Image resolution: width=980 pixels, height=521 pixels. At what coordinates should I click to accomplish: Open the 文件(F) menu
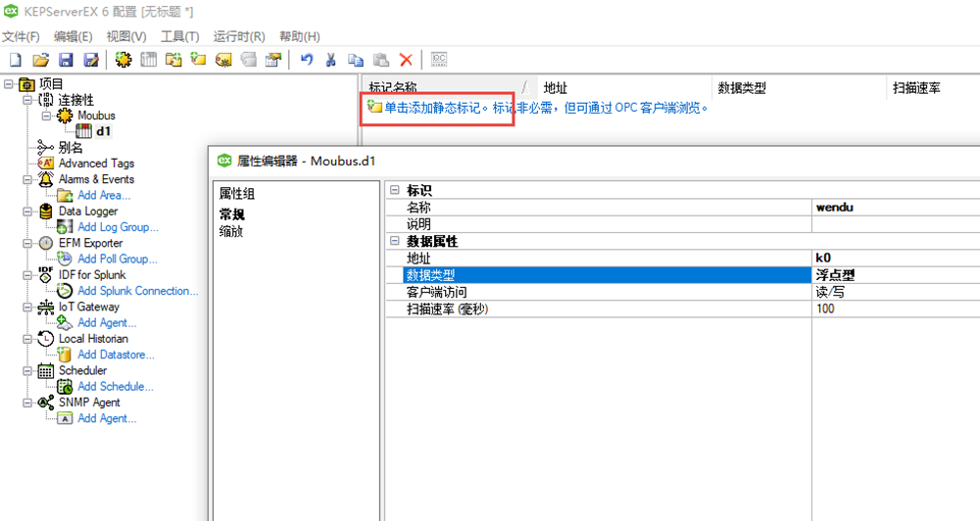click(21, 37)
